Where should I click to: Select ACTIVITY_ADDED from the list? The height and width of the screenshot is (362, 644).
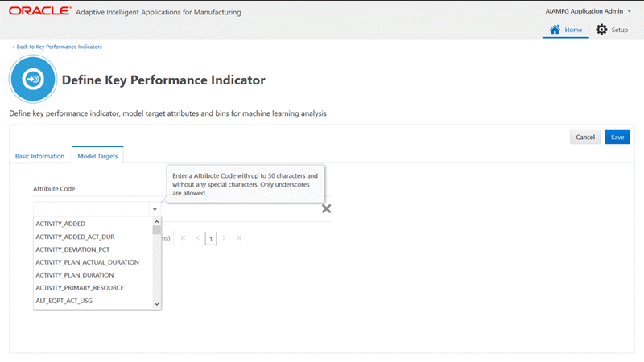pos(60,224)
